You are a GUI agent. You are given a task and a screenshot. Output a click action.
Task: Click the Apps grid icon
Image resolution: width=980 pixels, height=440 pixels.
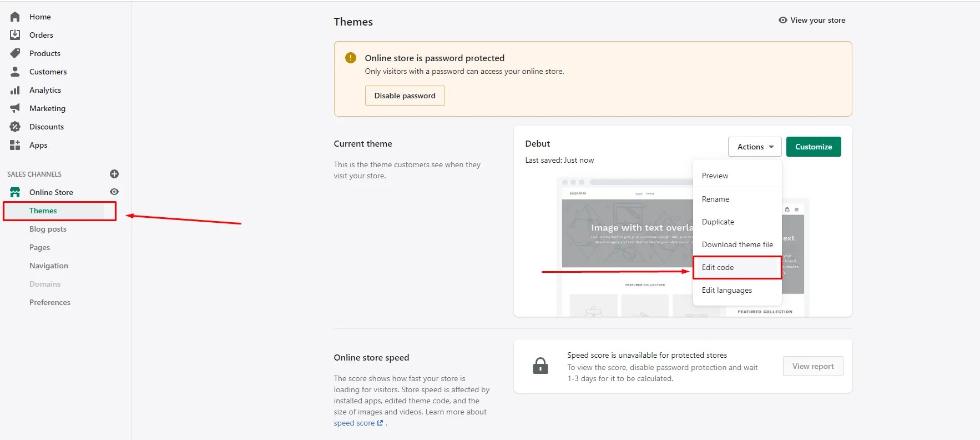(15, 145)
